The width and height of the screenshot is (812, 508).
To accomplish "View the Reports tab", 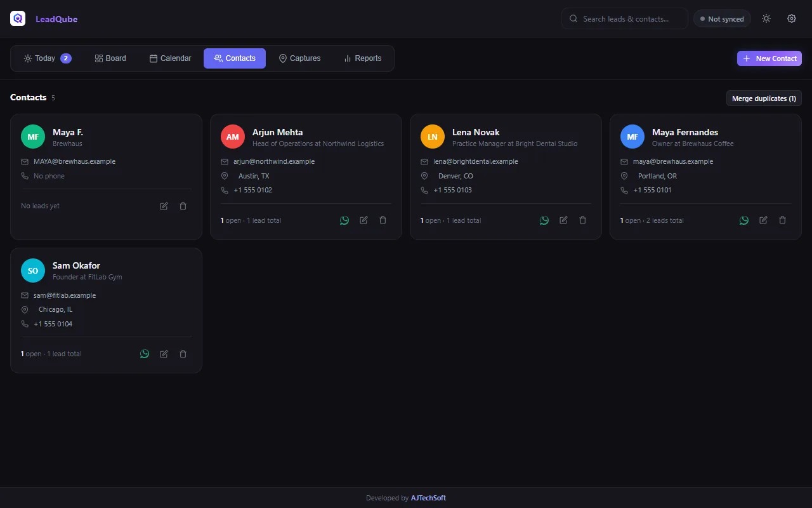I will tap(362, 58).
